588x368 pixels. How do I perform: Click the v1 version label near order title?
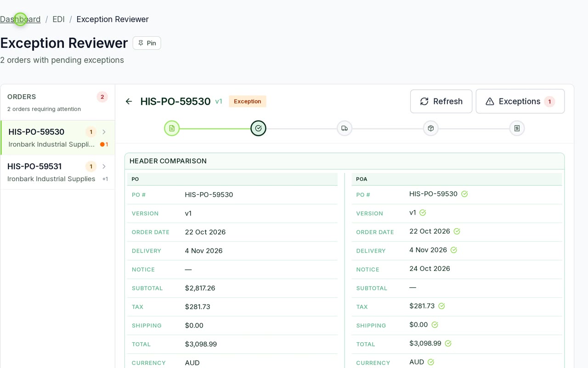(219, 101)
